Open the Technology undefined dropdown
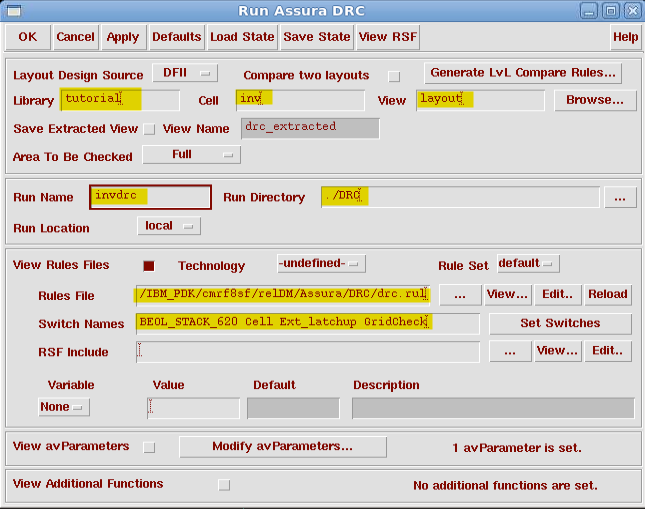645x509 pixels. point(320,264)
